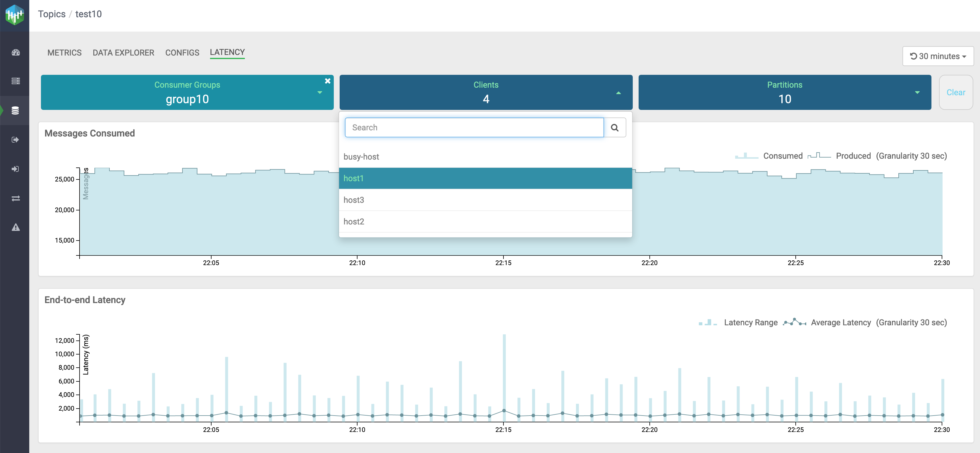Switch to the DATA EXPLORER tab
The image size is (980, 453).
[x=123, y=53]
